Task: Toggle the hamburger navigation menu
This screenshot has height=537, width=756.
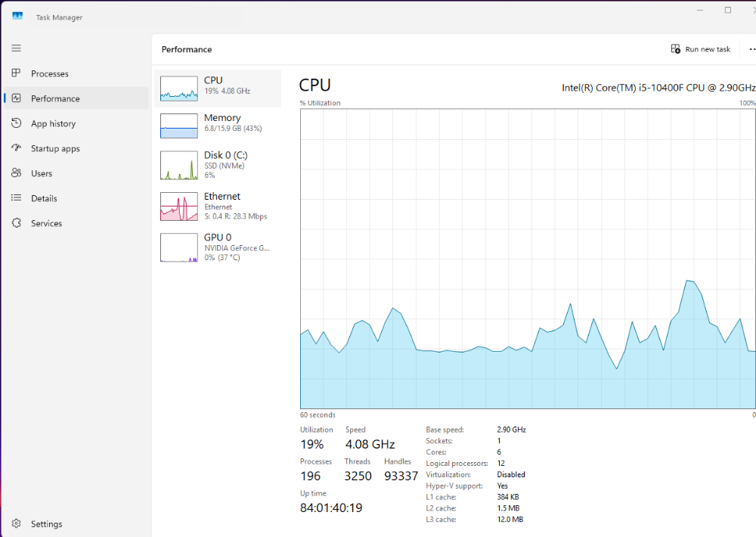Action: click(17, 48)
